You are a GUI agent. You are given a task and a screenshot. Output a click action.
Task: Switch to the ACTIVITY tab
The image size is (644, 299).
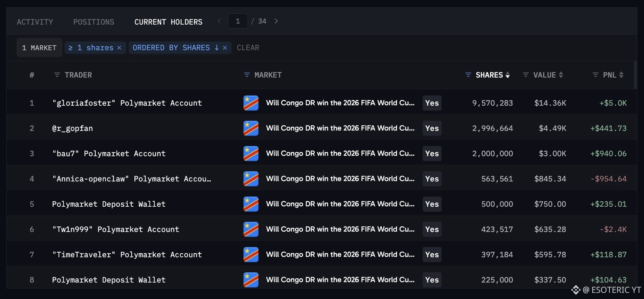click(35, 22)
